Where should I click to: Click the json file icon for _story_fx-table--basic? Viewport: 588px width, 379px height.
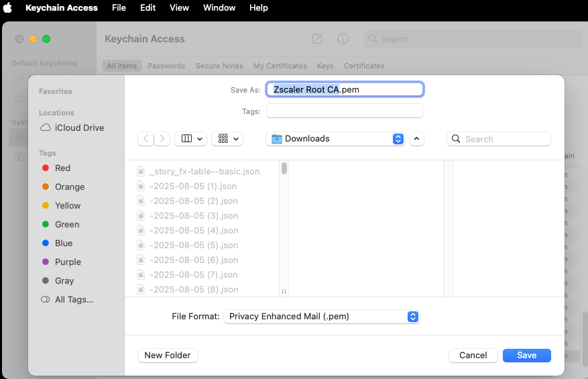(141, 172)
